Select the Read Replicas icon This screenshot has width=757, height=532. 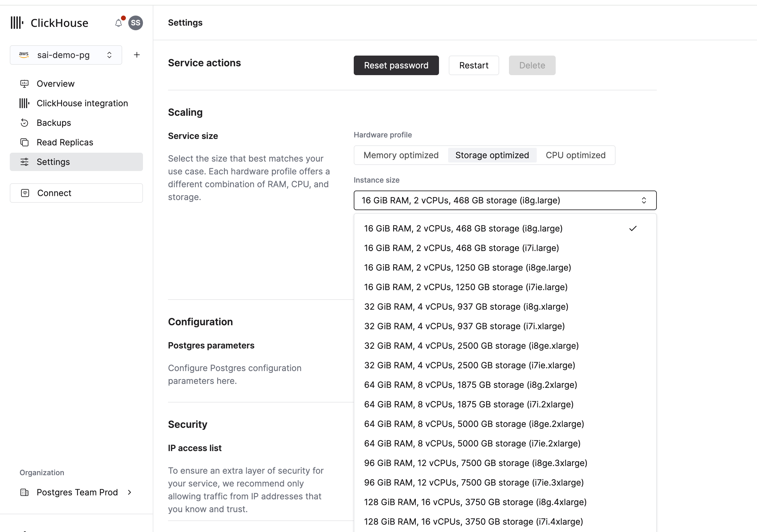pyautogui.click(x=24, y=142)
